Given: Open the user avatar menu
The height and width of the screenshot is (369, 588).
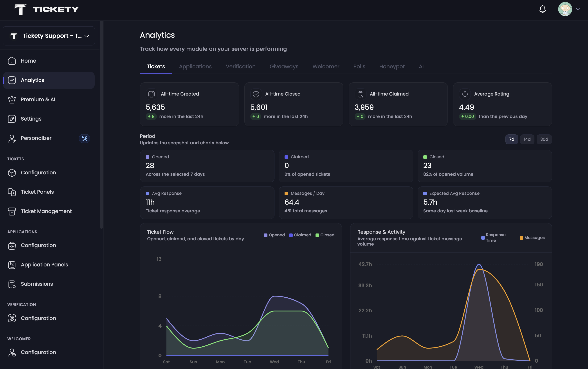Looking at the screenshot, I should [565, 9].
